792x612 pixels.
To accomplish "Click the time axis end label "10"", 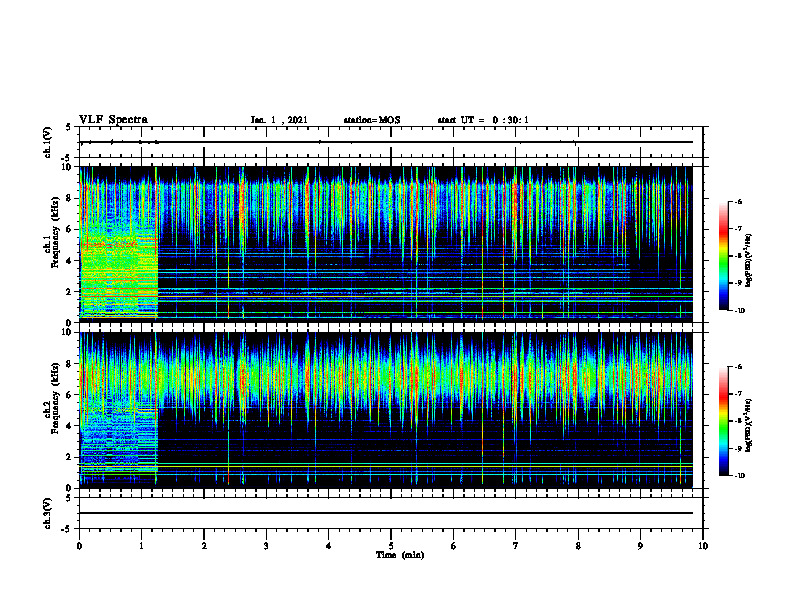I will 703,546.
